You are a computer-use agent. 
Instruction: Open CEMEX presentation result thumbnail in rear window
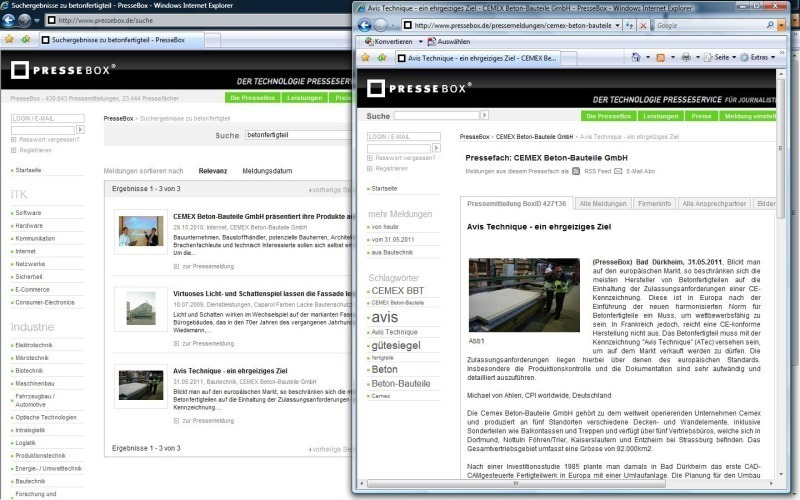pos(141,232)
